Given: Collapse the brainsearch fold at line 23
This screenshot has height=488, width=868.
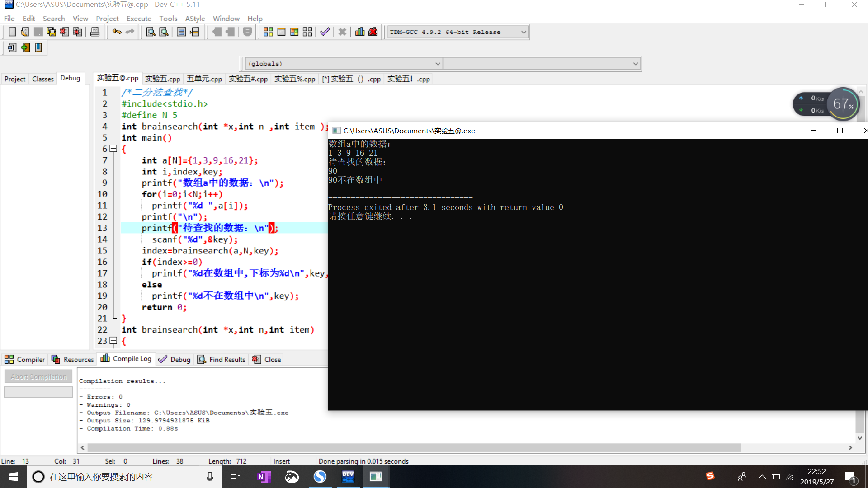Looking at the screenshot, I should pos(113,341).
